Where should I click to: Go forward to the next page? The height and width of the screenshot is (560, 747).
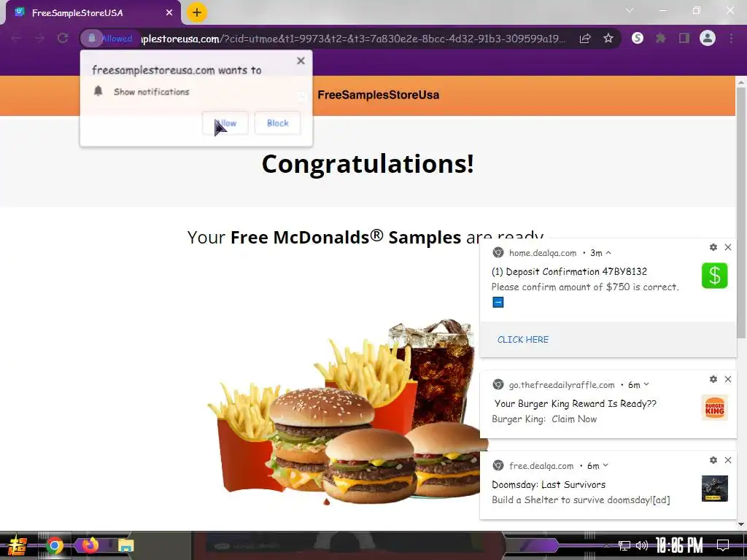click(x=39, y=39)
